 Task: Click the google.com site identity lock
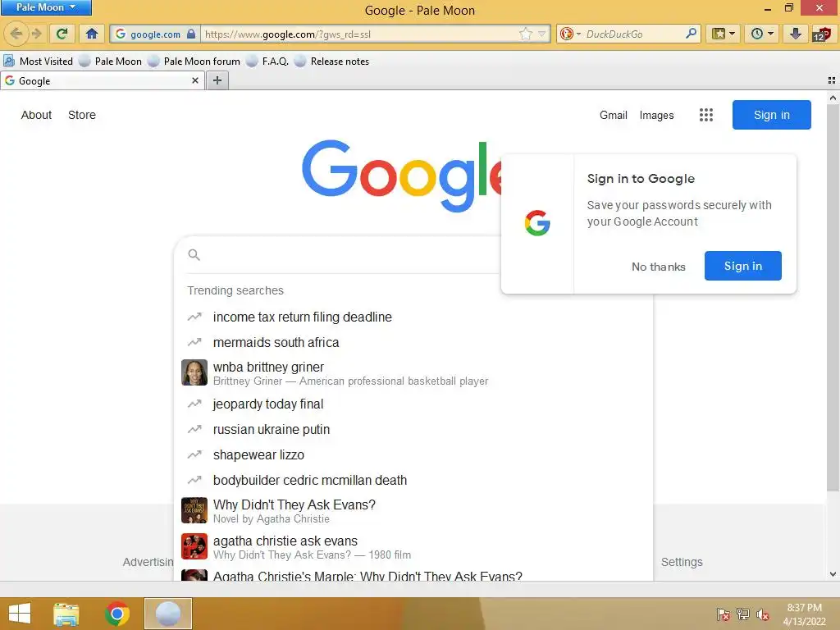pyautogui.click(x=156, y=34)
